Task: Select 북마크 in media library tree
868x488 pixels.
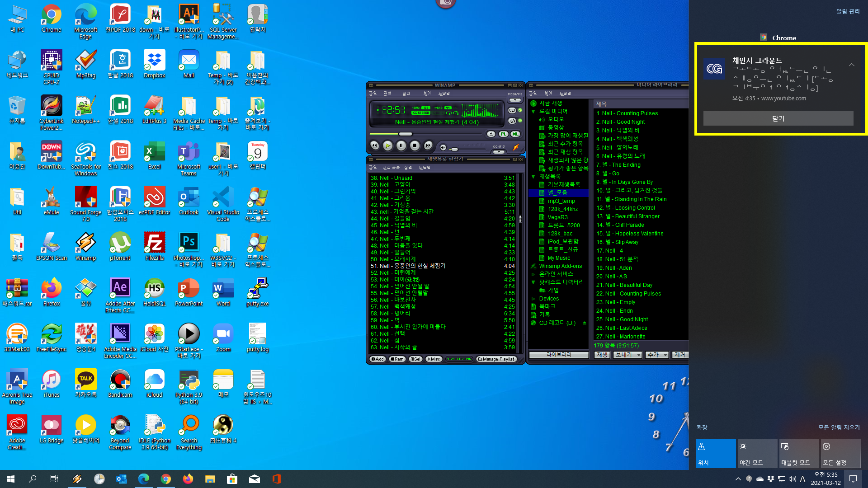Action: (x=547, y=306)
